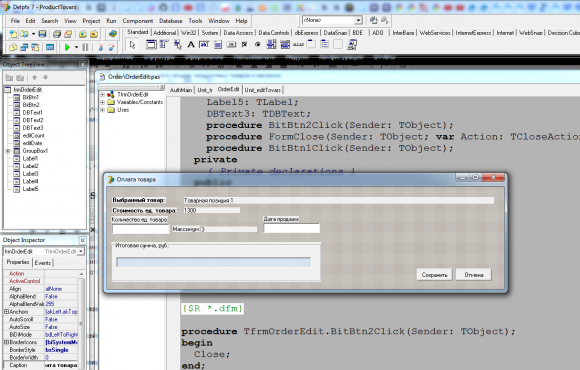Expand the Variables/Constants folder node
The width and height of the screenshot is (580, 370).
(102, 102)
